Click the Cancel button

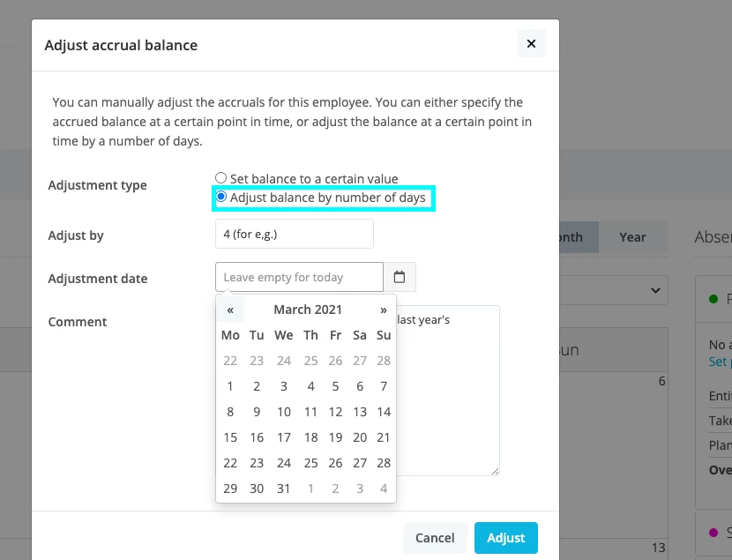(435, 538)
